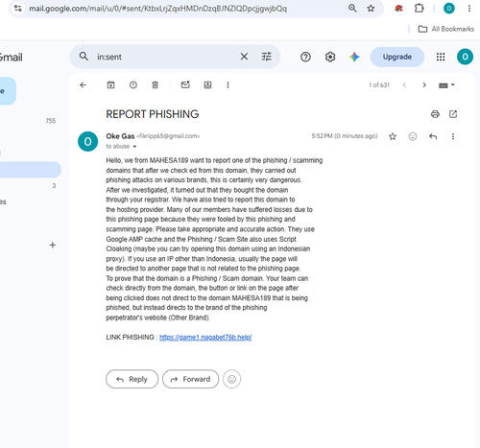The image size is (480, 448).
Task: Open the Move to icon
Action: point(207,84)
